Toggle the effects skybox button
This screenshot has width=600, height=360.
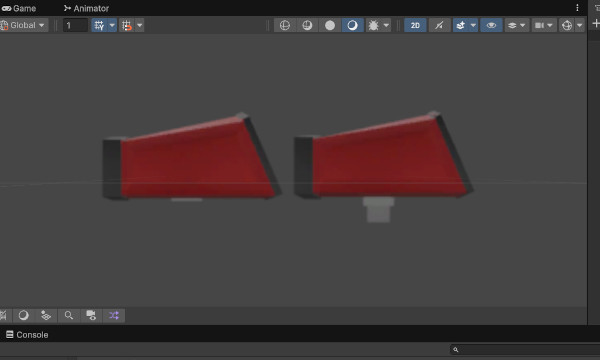pyautogui.click(x=461, y=25)
